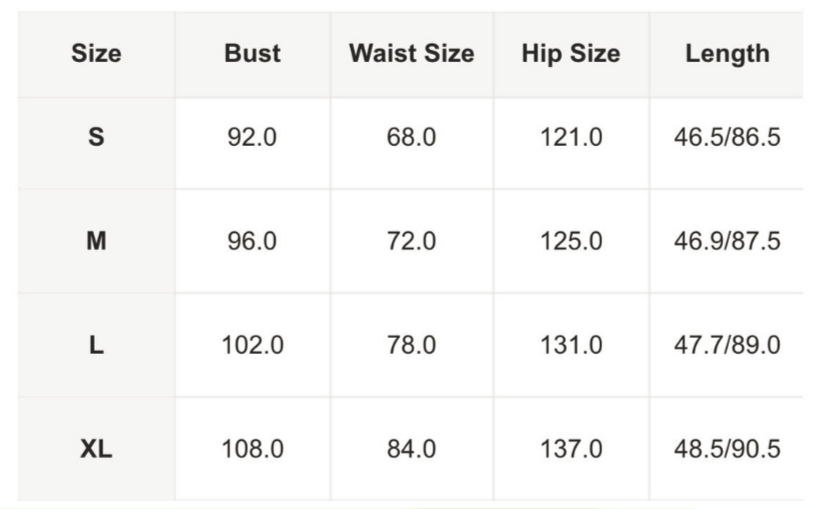Click bust value 108.0

coord(252,450)
